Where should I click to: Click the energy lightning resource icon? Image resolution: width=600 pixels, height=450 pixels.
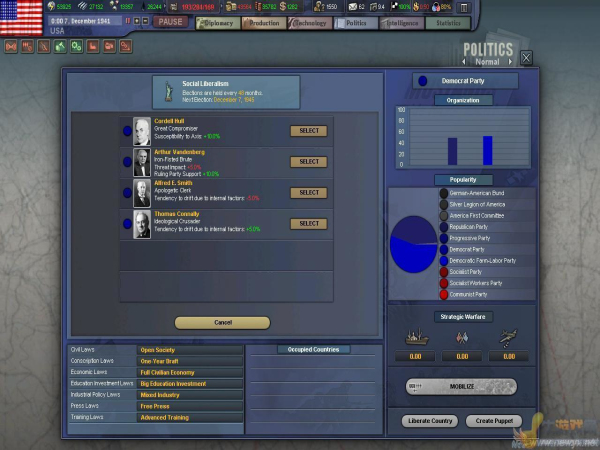(51, 6)
